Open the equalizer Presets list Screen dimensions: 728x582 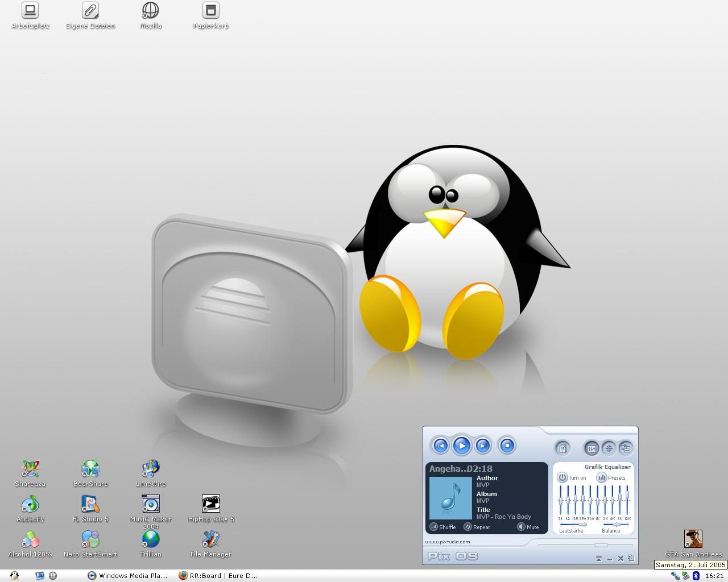click(611, 477)
